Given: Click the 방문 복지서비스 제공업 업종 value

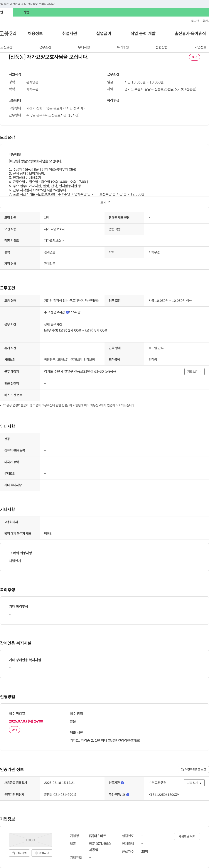Looking at the screenshot, I should (x=100, y=847).
